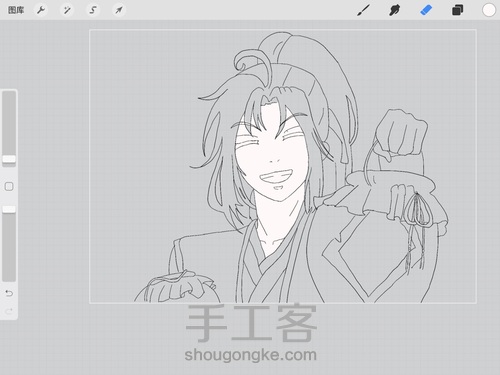The width and height of the screenshot is (500, 375).
Task: Open the active color circle picker
Action: pyautogui.click(x=489, y=10)
